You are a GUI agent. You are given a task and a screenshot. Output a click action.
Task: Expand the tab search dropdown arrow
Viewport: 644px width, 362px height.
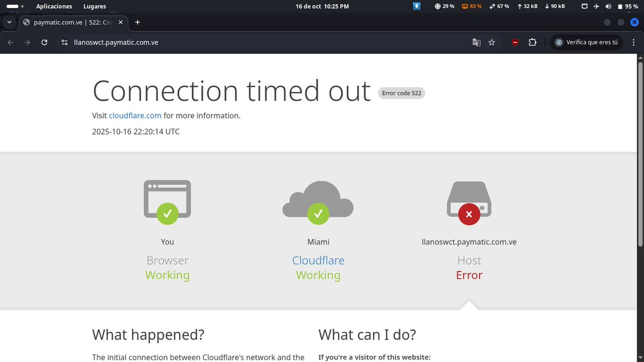pyautogui.click(x=10, y=22)
